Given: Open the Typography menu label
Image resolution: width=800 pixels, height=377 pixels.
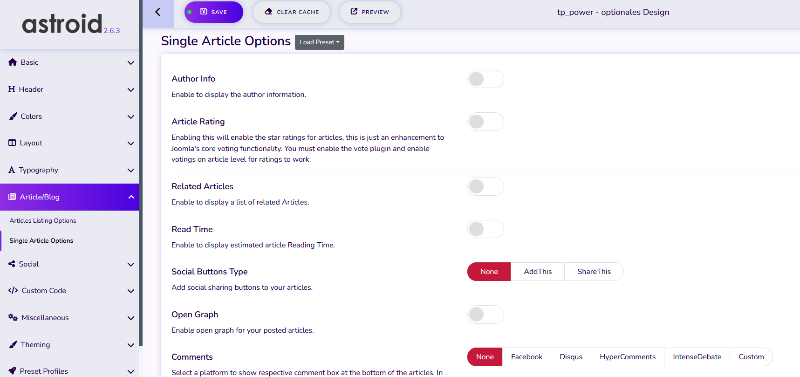Looking at the screenshot, I should pyautogui.click(x=38, y=170).
